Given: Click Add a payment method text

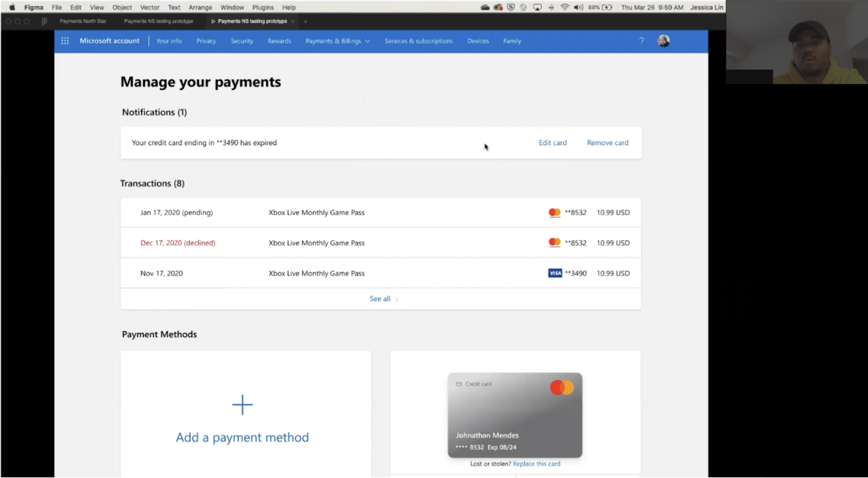Looking at the screenshot, I should tap(242, 437).
